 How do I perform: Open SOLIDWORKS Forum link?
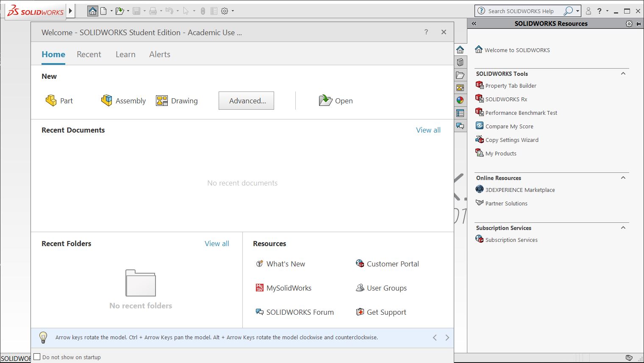pos(294,312)
